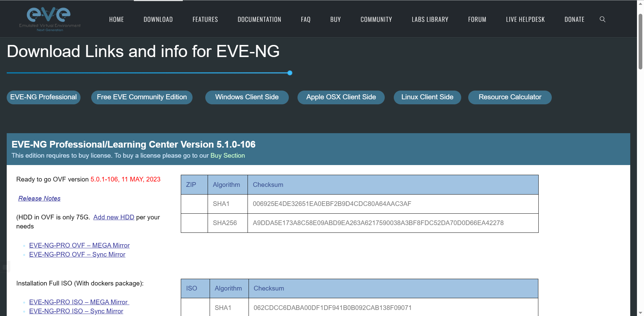
Task: Open the DOCUMENTATION menu
Action: coord(259,19)
